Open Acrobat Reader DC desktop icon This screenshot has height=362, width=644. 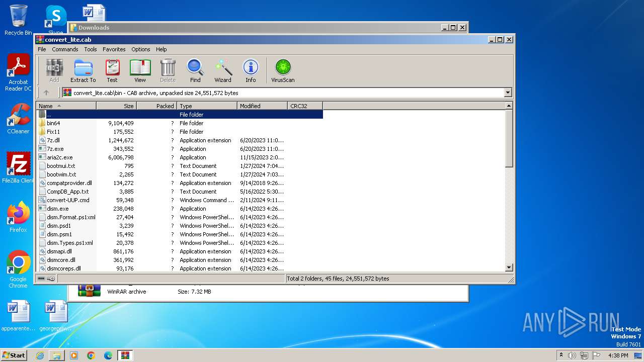[x=18, y=73]
